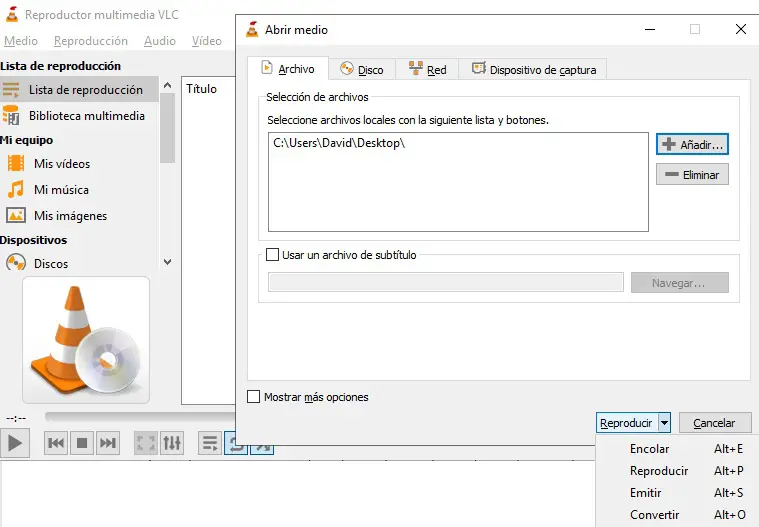Select Lista de reproducción sidebar item
Screen dimensions: 759x527
click(x=79, y=90)
